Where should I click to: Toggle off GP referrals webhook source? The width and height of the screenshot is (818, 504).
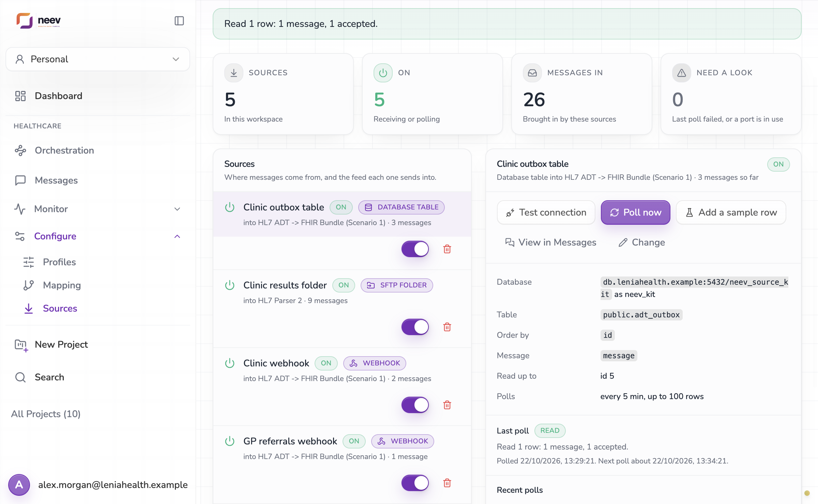[415, 483]
